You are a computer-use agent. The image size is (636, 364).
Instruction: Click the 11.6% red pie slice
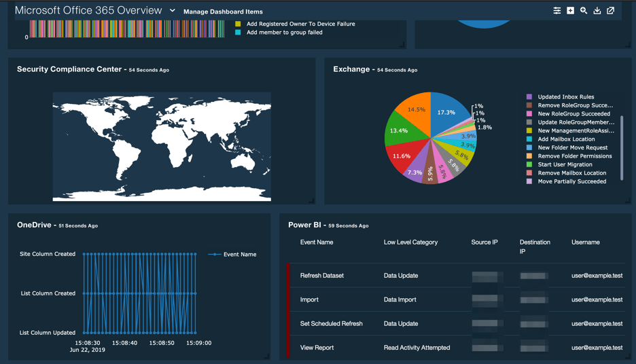[402, 156]
